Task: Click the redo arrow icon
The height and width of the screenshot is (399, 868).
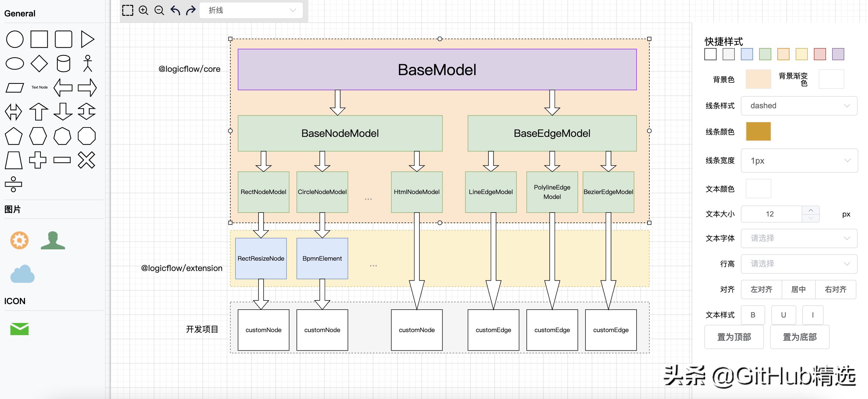Action: pos(191,10)
